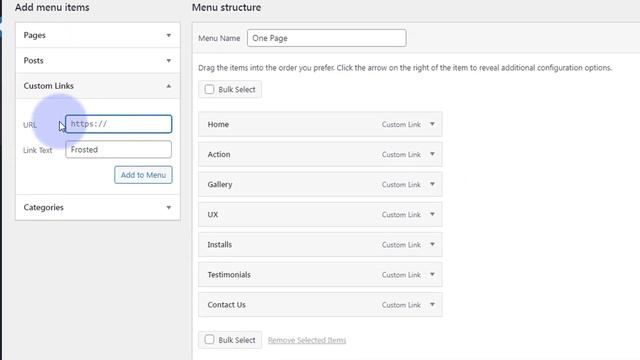Select the Contact Us menu item bar
Screen dimensions: 640x360
[x=320, y=304]
